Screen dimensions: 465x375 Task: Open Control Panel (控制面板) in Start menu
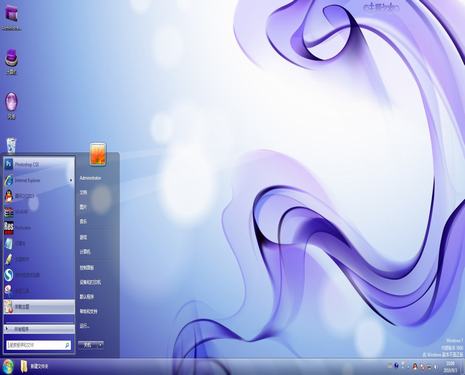pyautogui.click(x=87, y=268)
